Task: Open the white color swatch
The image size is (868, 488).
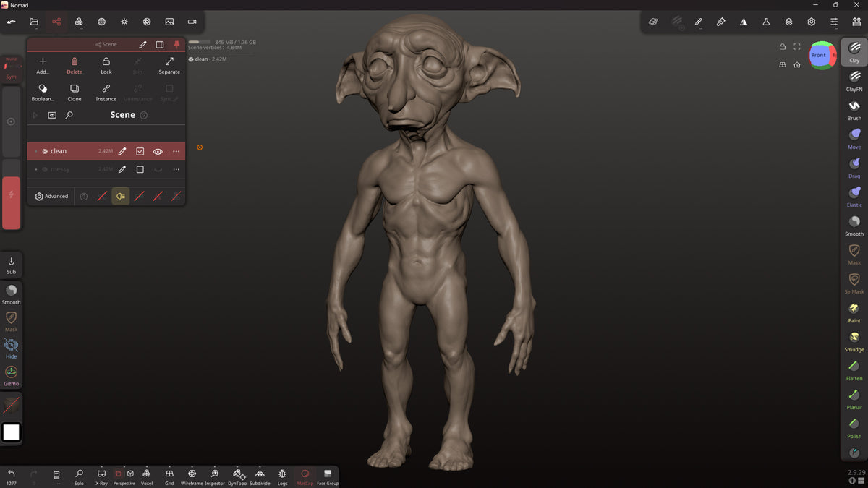Action: (x=12, y=432)
